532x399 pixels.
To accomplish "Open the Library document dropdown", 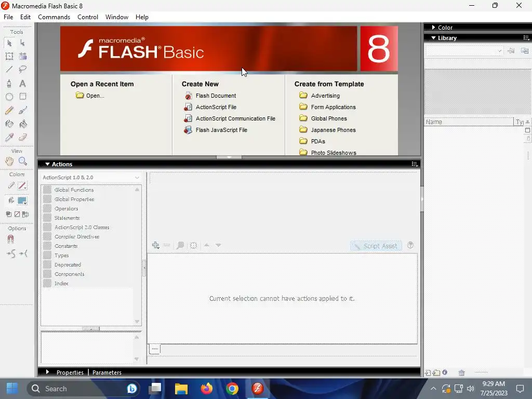I will pos(464,51).
